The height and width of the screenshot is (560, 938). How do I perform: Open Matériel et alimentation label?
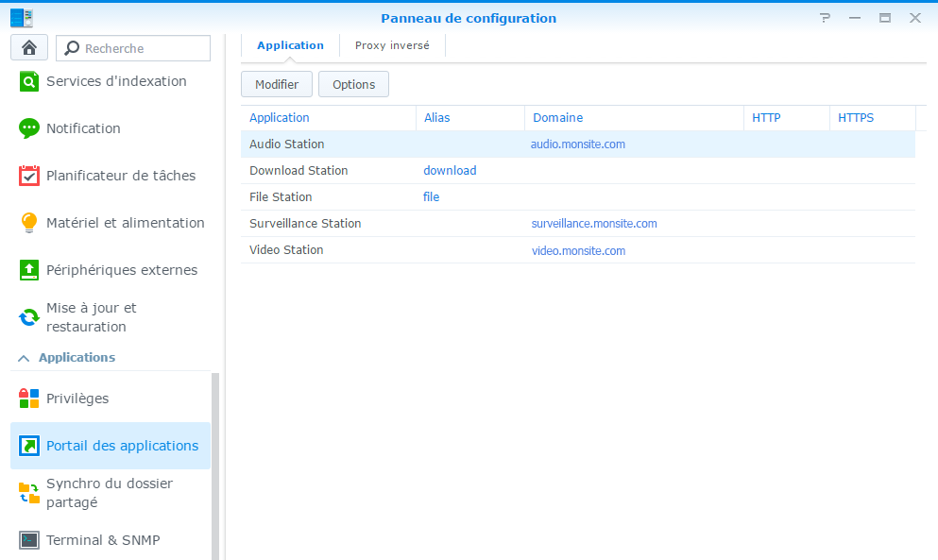point(125,223)
